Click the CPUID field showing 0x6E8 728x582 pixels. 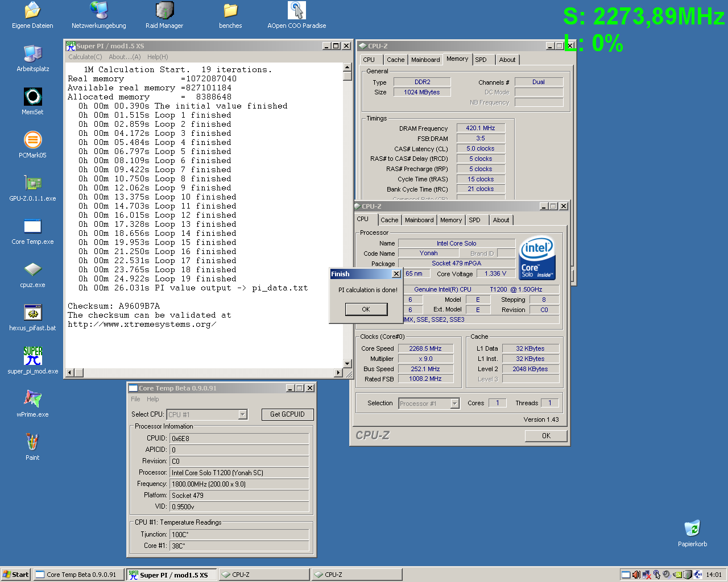tap(239, 439)
